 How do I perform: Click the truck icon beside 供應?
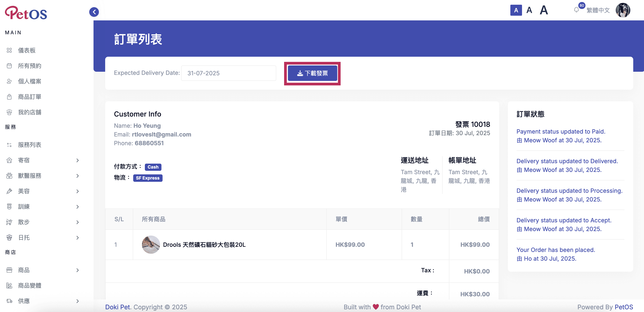click(x=9, y=301)
